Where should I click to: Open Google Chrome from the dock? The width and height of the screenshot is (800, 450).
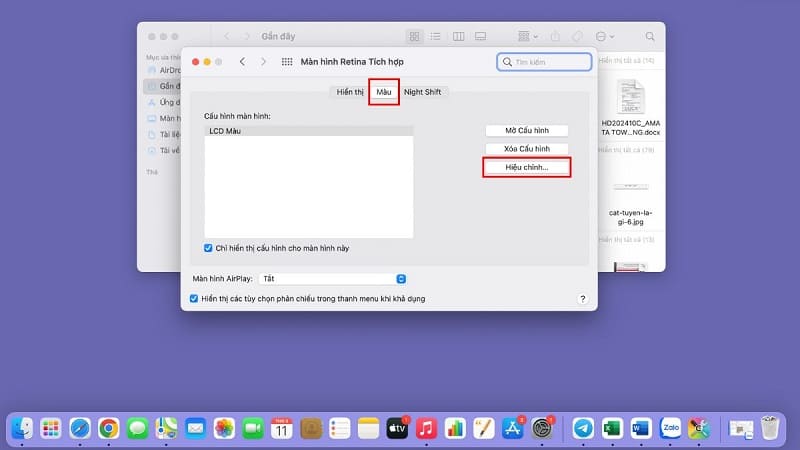108,428
